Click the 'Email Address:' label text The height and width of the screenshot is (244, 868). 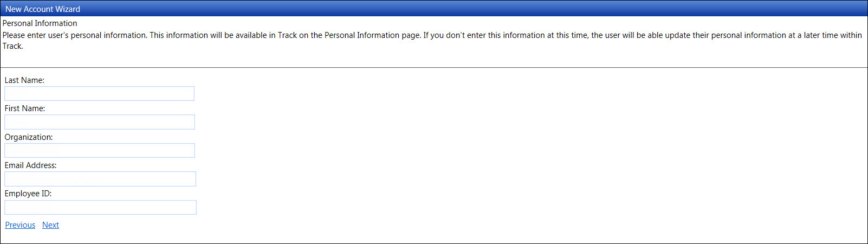click(x=30, y=165)
